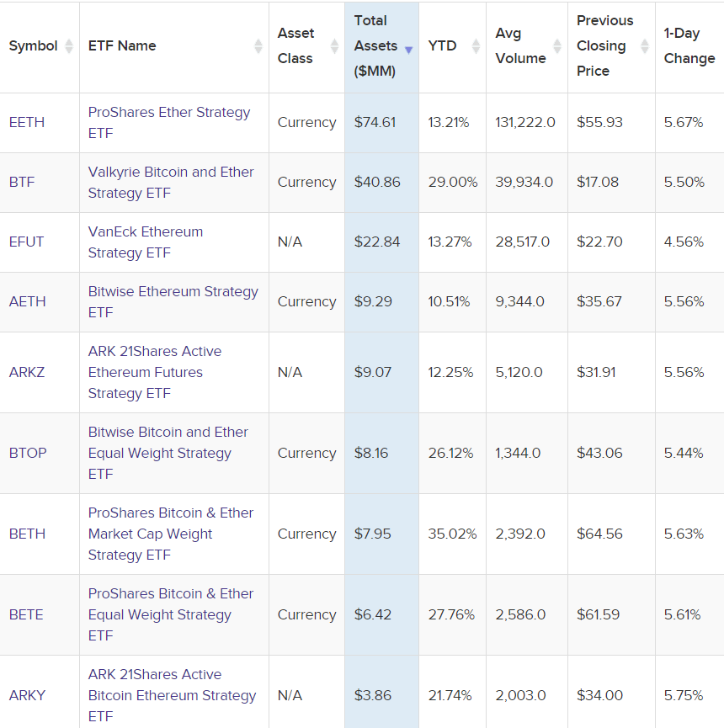Click the BTOP symbol link
This screenshot has width=724, height=728.
[x=28, y=453]
